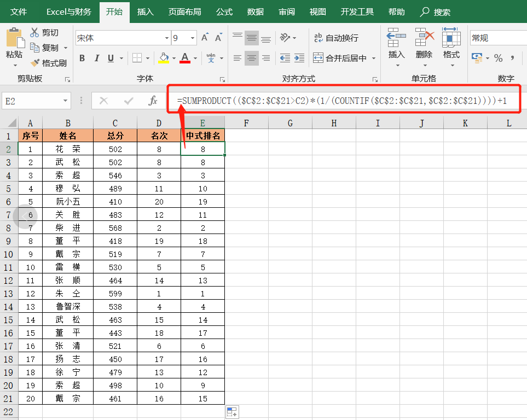Viewport: 527px width, 420px height.
Task: Click the Percent Style % icon
Action: click(x=498, y=58)
